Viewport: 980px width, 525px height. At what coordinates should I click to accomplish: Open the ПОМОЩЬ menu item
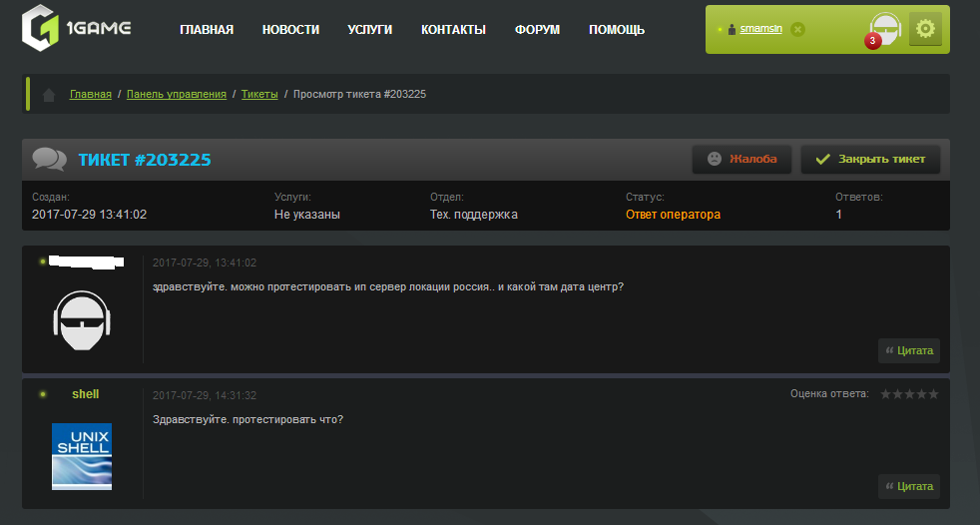(617, 29)
